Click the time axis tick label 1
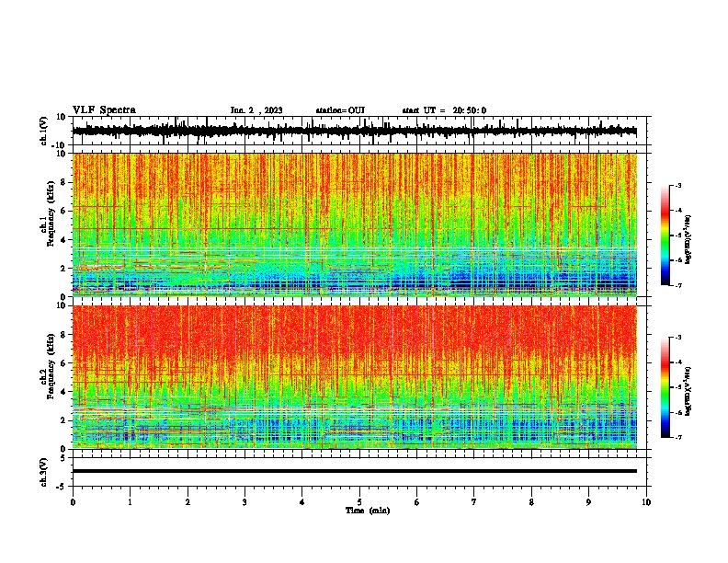Screen dimensions: 728x563 pyautogui.click(x=130, y=502)
